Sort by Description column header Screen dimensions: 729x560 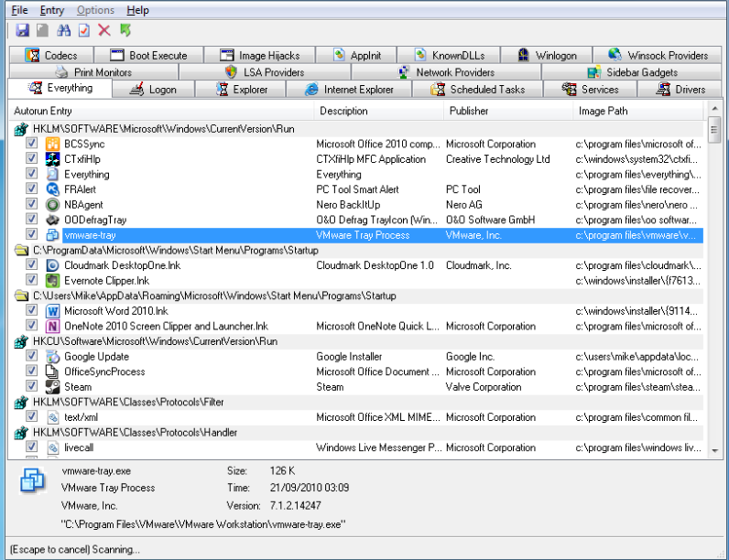[x=379, y=111]
